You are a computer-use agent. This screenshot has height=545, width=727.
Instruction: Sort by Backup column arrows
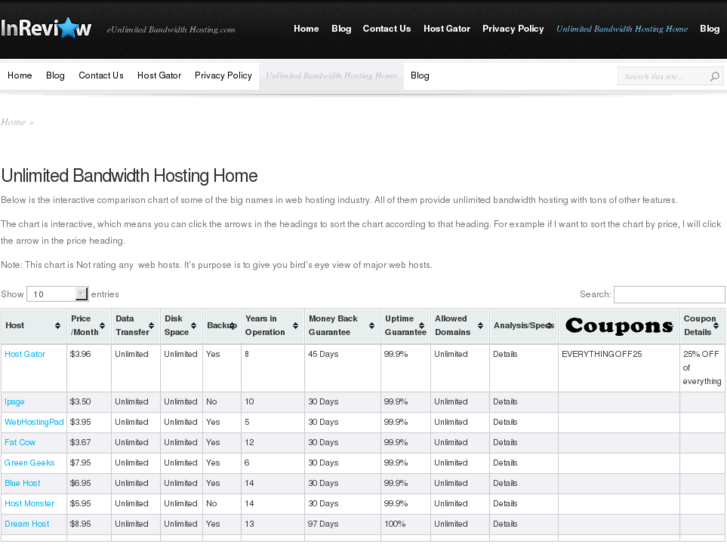[x=234, y=326]
